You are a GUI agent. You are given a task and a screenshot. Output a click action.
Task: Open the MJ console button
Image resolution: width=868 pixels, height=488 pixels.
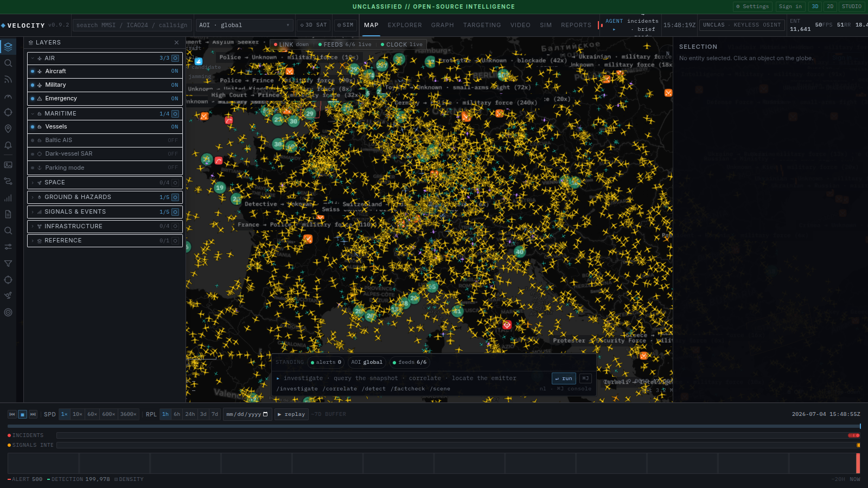(585, 378)
